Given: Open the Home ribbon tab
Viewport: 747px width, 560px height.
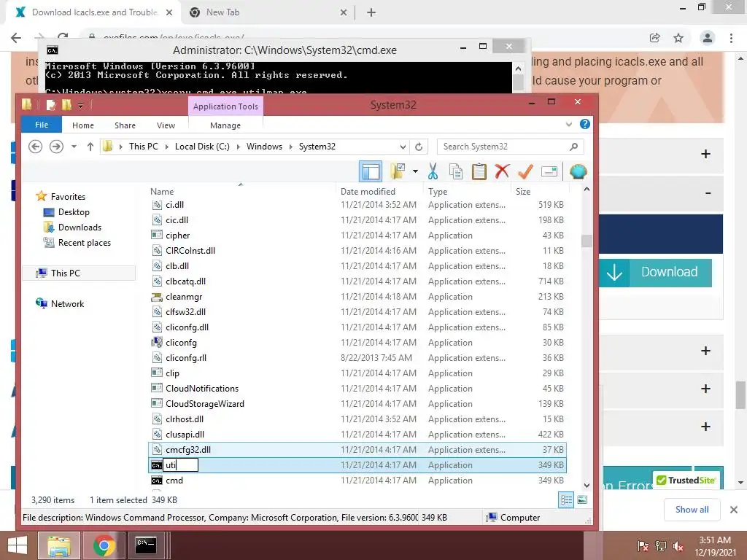Looking at the screenshot, I should coord(83,125).
